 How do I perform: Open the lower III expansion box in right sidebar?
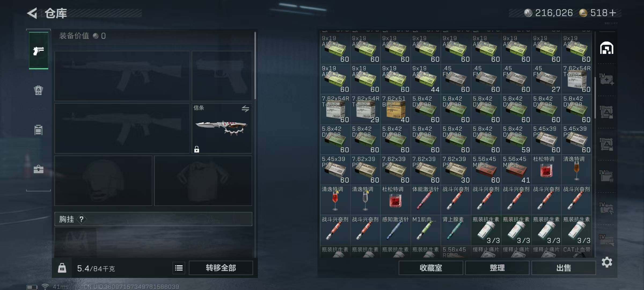tap(606, 144)
